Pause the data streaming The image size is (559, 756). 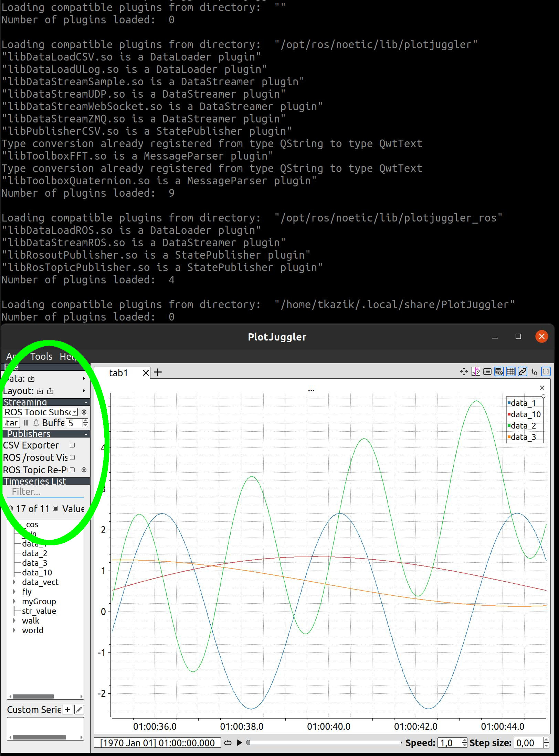coord(26,423)
